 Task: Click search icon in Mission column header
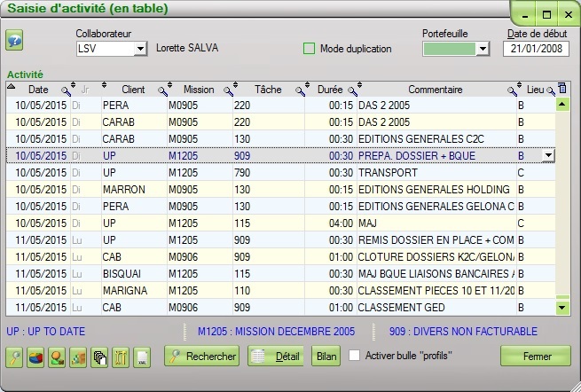pyautogui.click(x=228, y=91)
